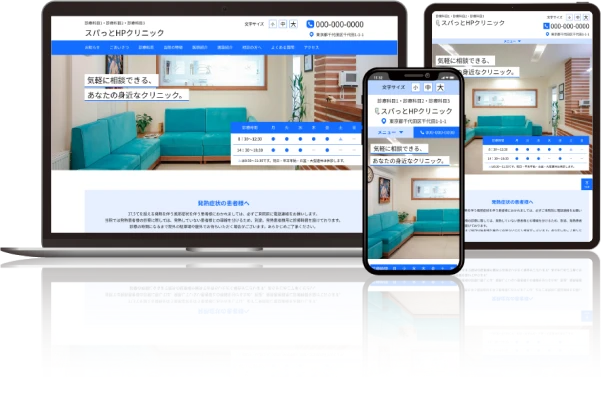Screen dimensions: 601x394
Task: Open ごあいさつ in laptop navigation bar
Action: coord(119,48)
